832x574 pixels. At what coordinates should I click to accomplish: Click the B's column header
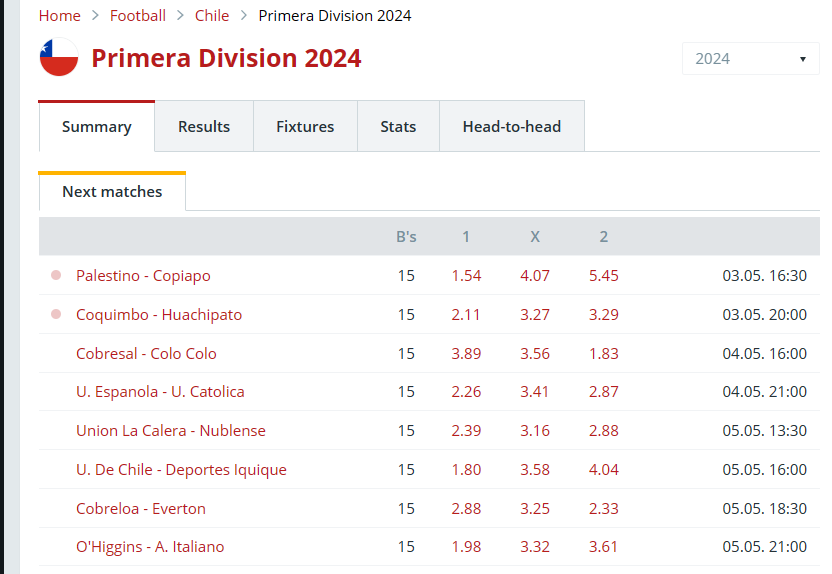[x=406, y=237]
